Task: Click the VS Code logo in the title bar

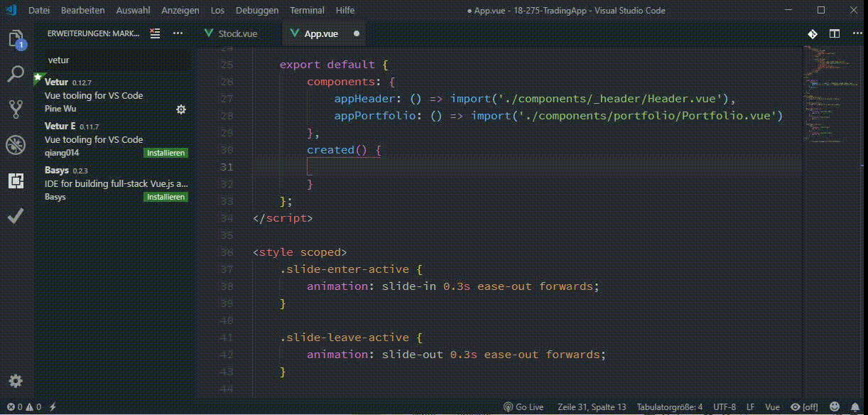Action: (11, 11)
